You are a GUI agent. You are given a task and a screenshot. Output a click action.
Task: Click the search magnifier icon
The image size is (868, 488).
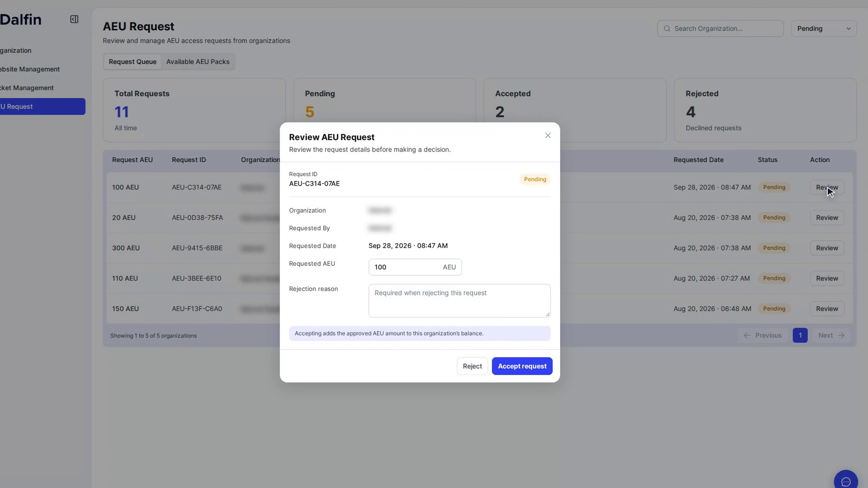pos(667,28)
